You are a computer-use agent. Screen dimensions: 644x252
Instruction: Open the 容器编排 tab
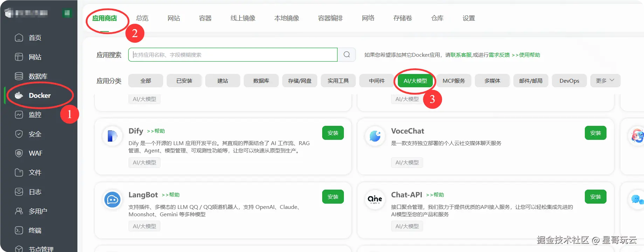(331, 18)
